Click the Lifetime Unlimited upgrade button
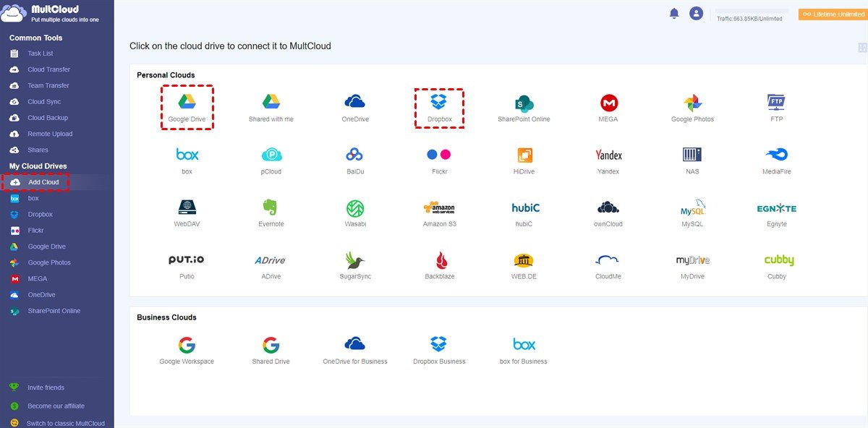The height and width of the screenshot is (428, 868). pos(833,14)
